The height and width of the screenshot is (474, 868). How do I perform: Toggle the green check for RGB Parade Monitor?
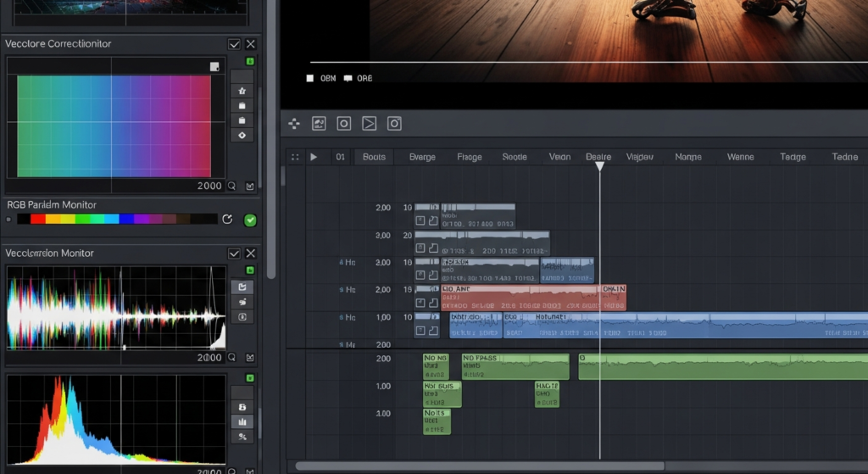(x=250, y=220)
